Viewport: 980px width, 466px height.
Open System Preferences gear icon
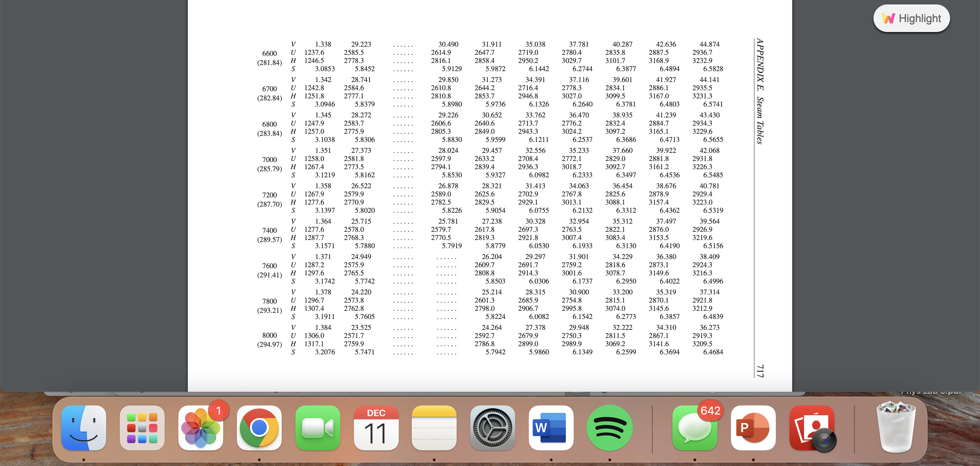493,428
